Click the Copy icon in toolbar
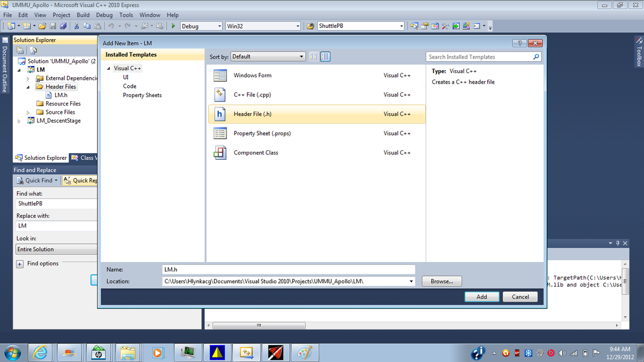Viewport: 644px width, 362px height. [87, 26]
